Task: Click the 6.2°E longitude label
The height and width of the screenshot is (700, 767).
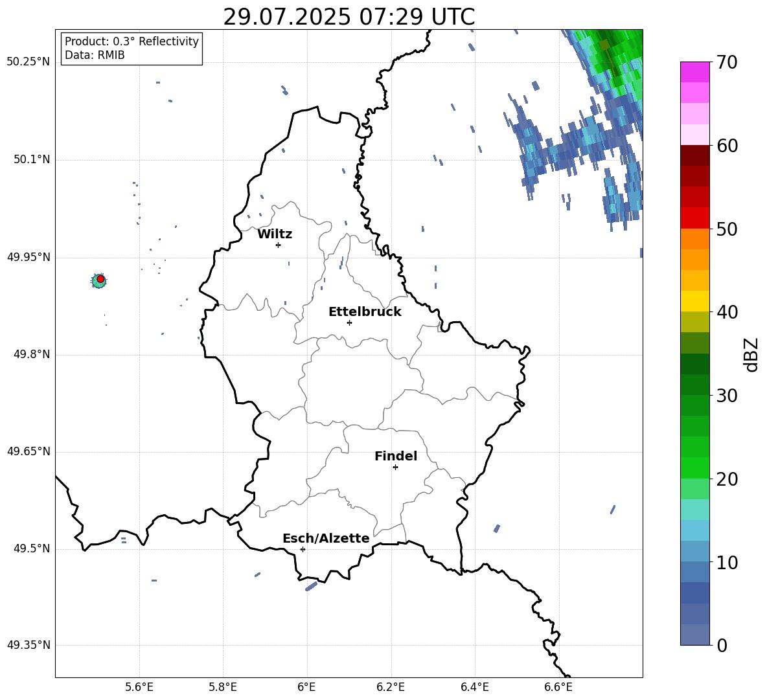Action: pyautogui.click(x=391, y=687)
